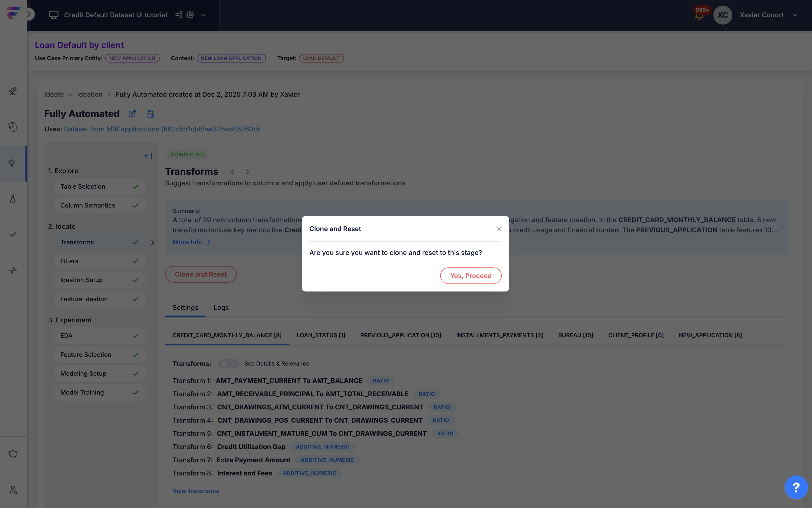Expand the left navigation sidebar arrow
The width and height of the screenshot is (812, 508).
click(x=29, y=14)
